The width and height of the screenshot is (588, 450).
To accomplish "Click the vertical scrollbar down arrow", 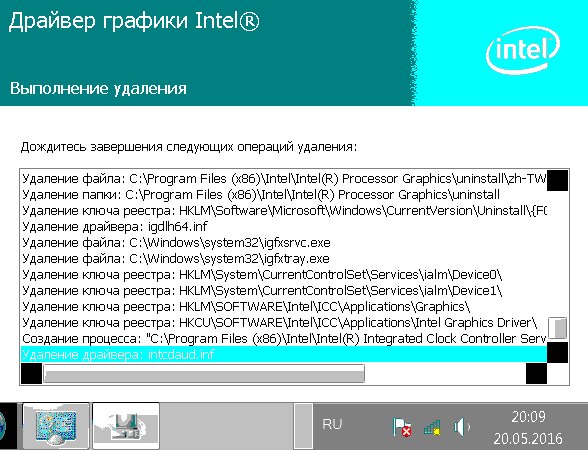I will click(x=557, y=352).
